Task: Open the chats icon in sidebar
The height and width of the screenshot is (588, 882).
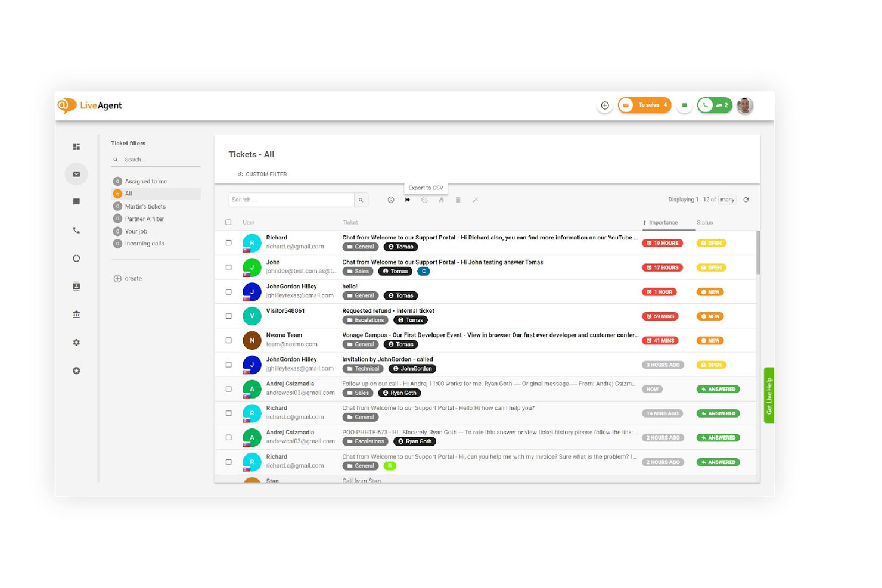Action: click(76, 202)
